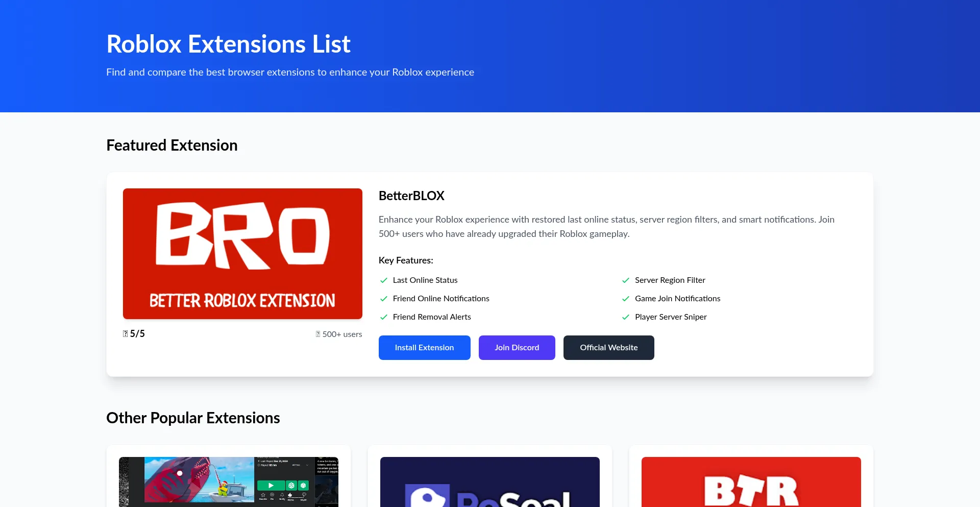
Task: Click the users icon next to 500+ users
Action: tap(318, 334)
